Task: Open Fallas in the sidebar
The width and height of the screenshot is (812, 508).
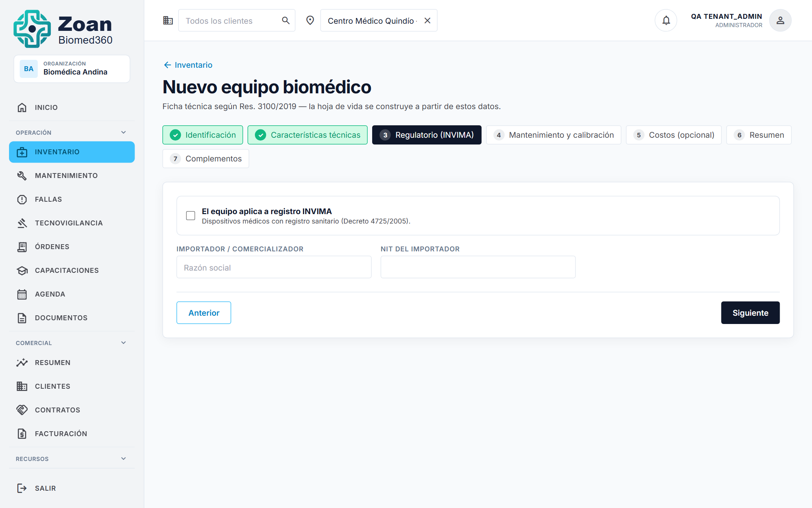Action: (72, 199)
